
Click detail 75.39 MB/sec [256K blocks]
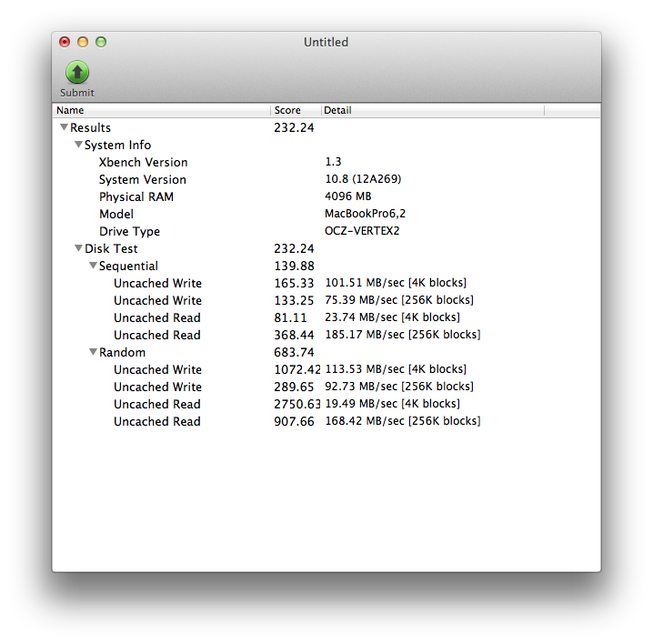(x=399, y=300)
